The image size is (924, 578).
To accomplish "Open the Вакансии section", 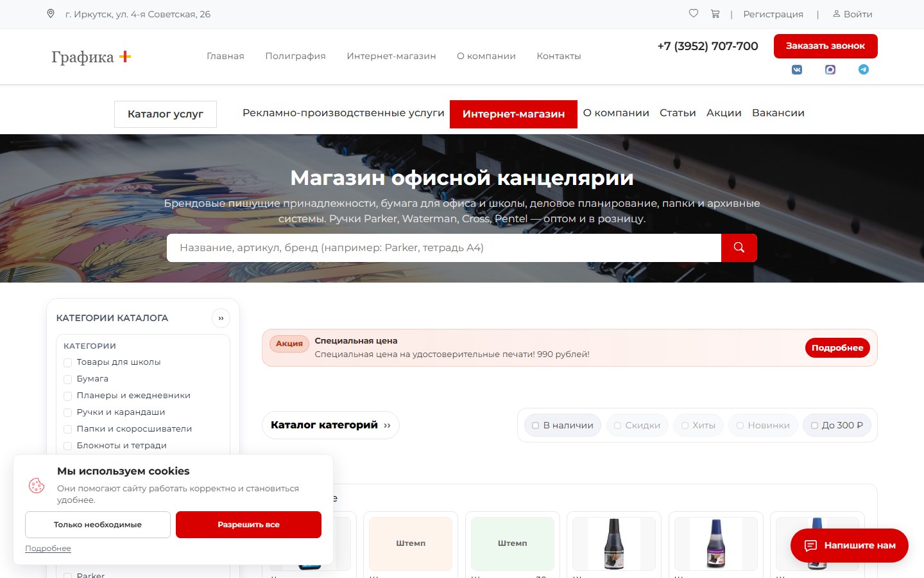I will (778, 113).
